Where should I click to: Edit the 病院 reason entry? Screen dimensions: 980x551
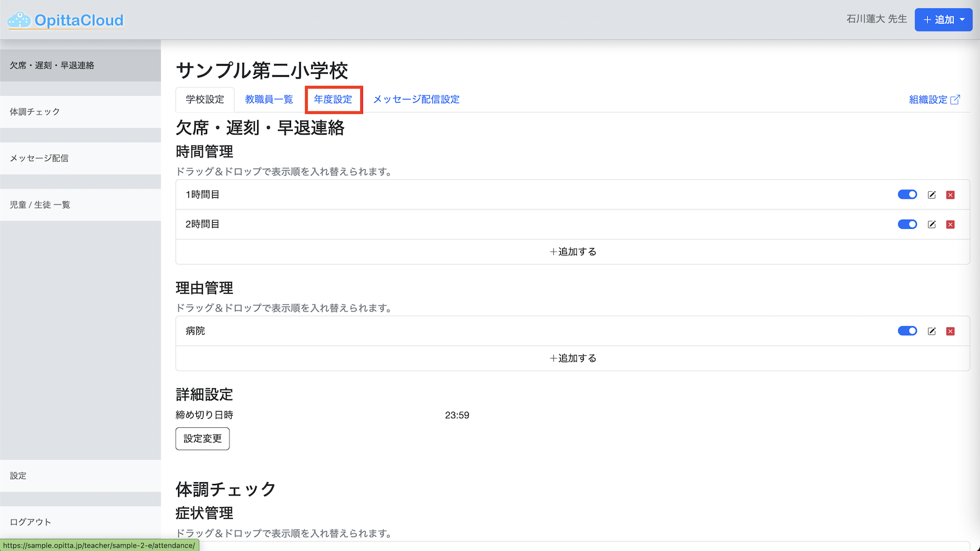click(932, 331)
